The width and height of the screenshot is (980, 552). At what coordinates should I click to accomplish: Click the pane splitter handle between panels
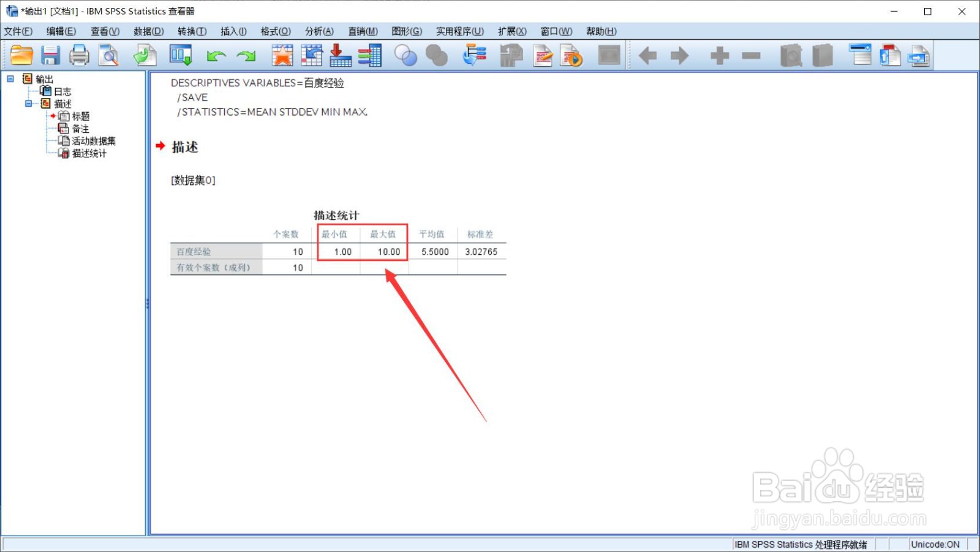[148, 303]
